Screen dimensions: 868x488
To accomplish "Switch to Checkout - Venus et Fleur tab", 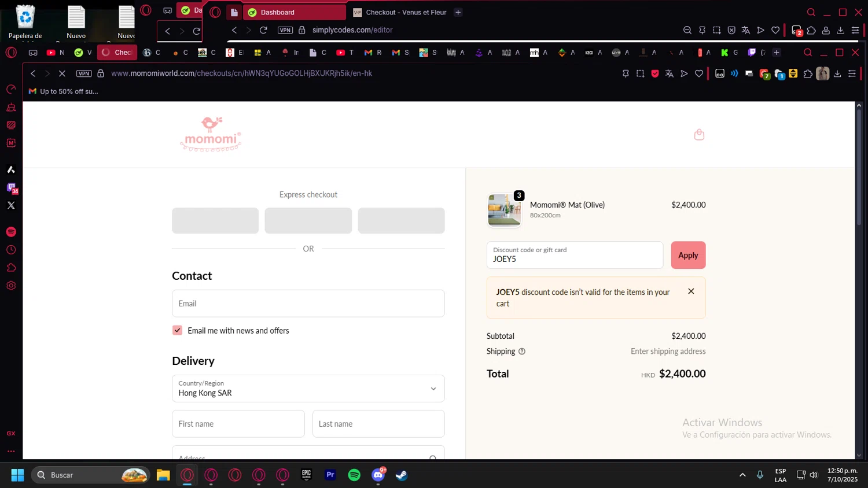I will 399,12.
